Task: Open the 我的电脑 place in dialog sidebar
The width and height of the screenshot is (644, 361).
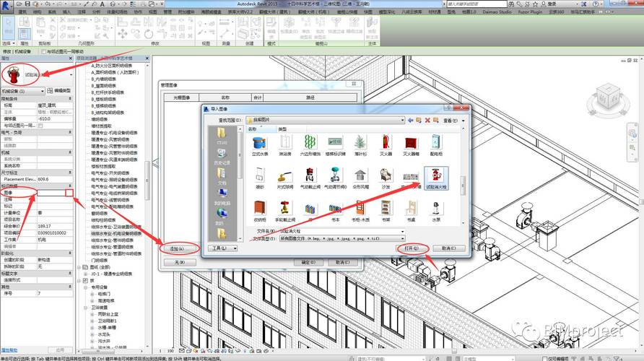Action: pos(222,196)
